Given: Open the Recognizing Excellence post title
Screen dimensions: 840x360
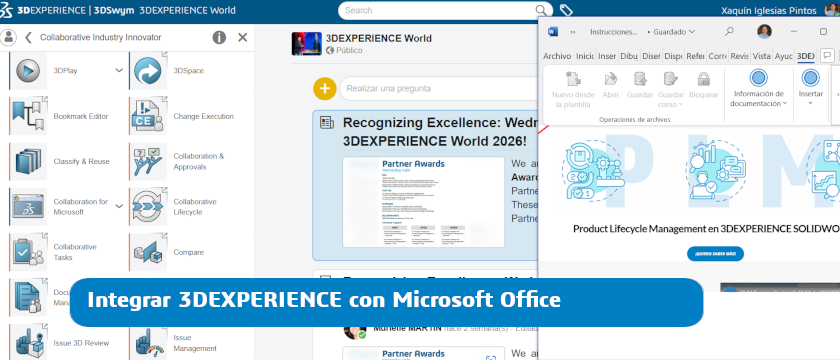Looking at the screenshot, I should (440, 132).
